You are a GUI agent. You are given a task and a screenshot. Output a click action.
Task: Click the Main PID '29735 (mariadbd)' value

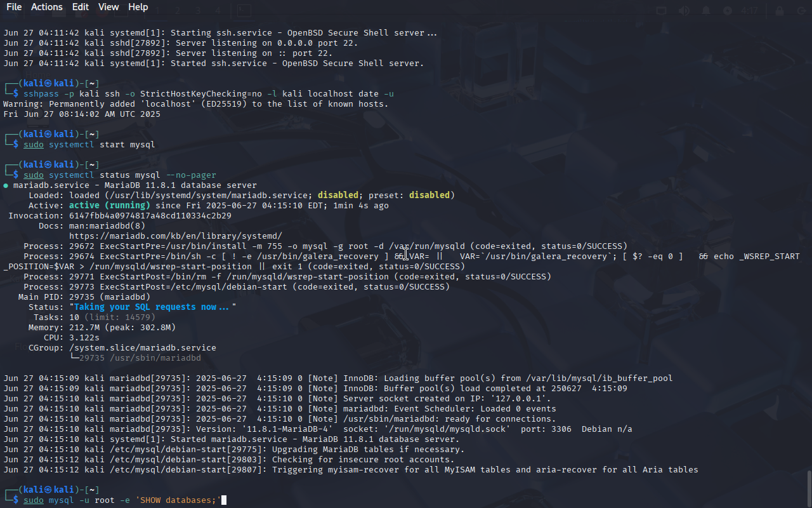pyautogui.click(x=110, y=297)
